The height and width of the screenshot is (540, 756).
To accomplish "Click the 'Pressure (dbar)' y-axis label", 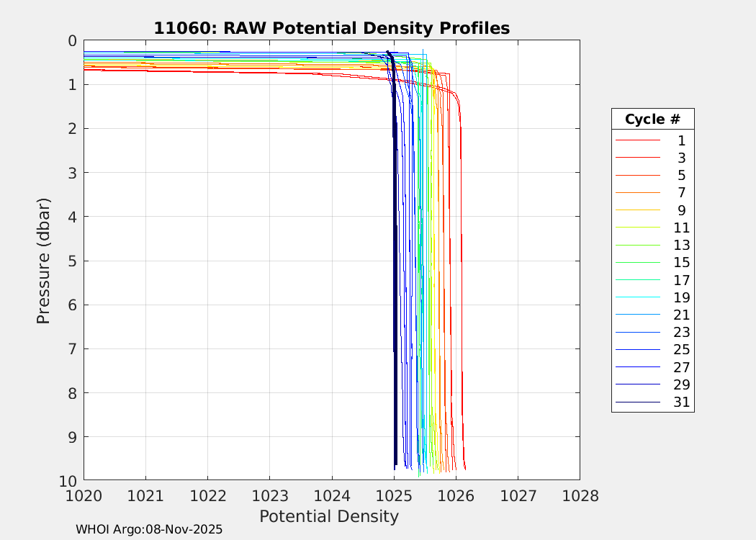I will (44, 260).
